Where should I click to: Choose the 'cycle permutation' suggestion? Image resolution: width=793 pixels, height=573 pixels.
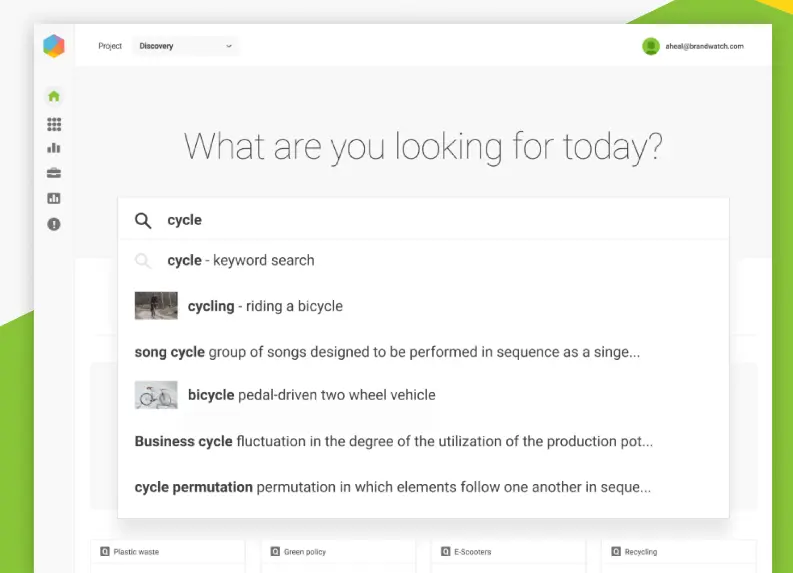(392, 487)
